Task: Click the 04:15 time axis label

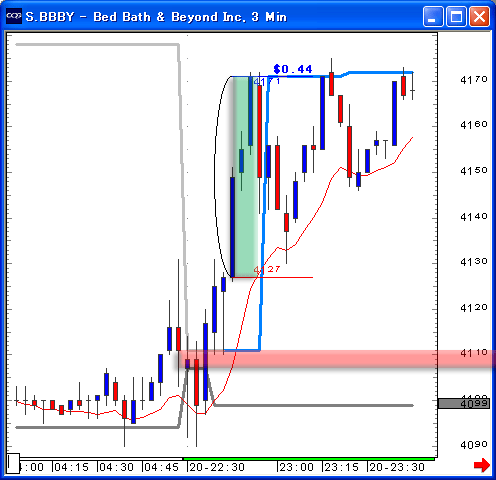Action: 72,467
